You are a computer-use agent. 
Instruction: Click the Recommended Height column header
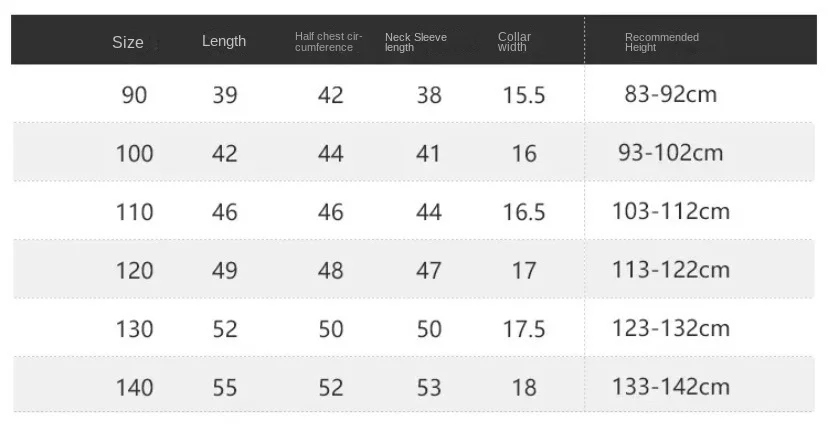coord(662,42)
